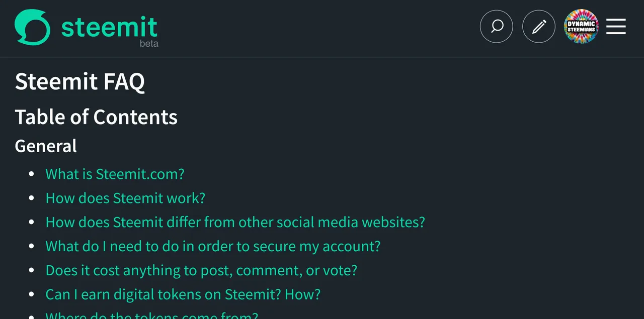Click the Table of Contents heading

tap(96, 117)
